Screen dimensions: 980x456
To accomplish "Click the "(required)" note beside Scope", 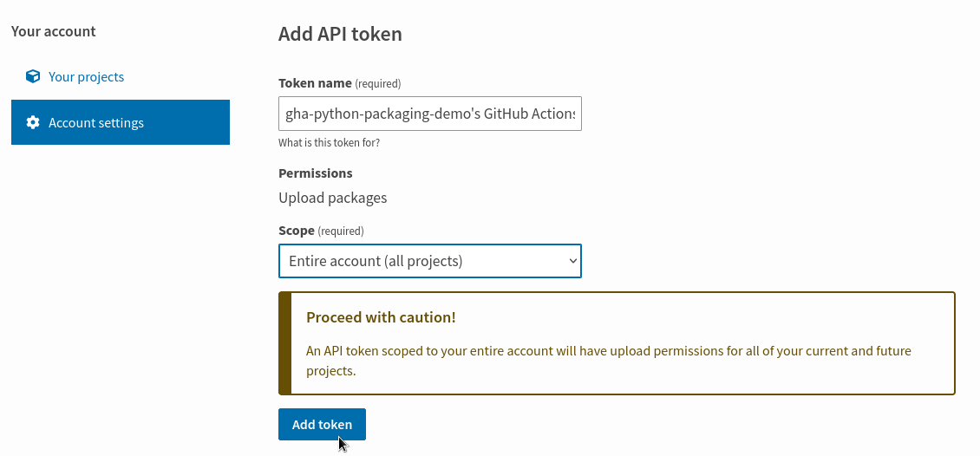I will tap(341, 231).
